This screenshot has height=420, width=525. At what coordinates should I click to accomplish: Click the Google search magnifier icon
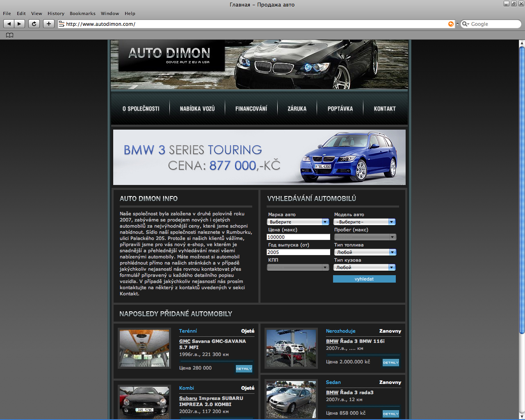tap(465, 24)
